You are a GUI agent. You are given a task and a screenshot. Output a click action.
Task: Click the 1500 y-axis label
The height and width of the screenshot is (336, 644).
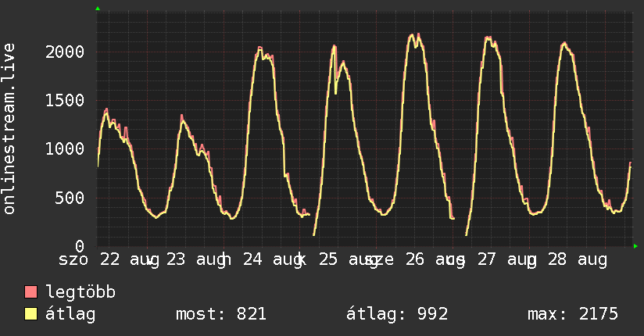pos(65,100)
